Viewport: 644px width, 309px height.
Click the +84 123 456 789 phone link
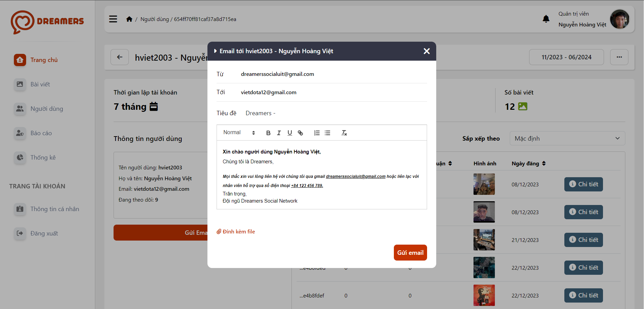[307, 186]
